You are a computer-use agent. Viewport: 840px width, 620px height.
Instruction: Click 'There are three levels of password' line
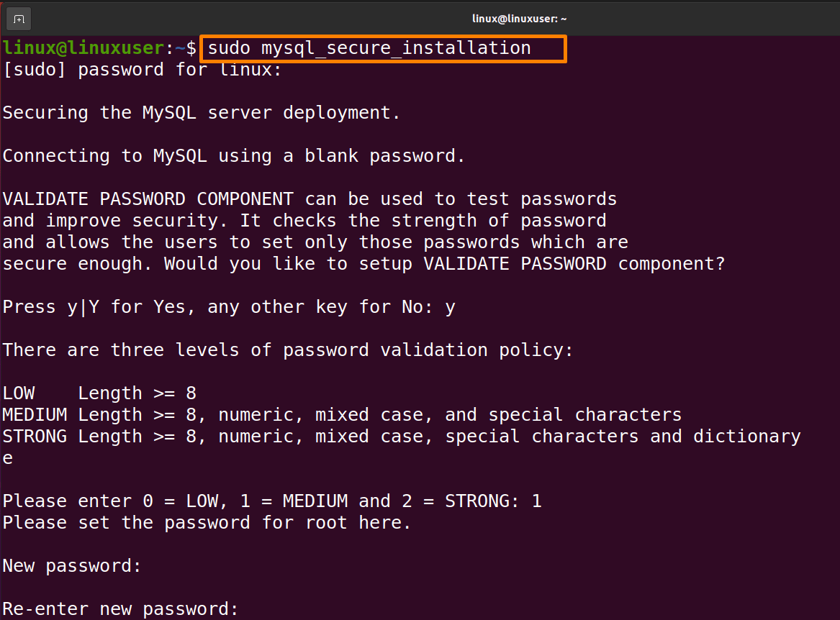coord(288,350)
